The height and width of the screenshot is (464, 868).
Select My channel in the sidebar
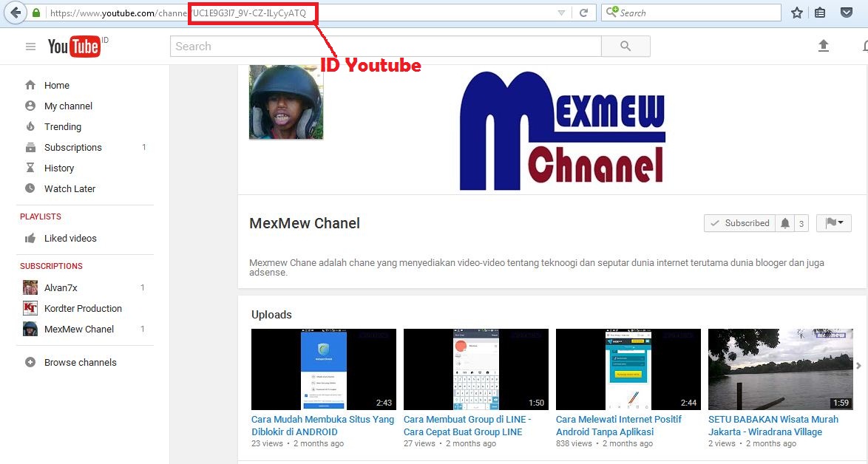coord(29,106)
